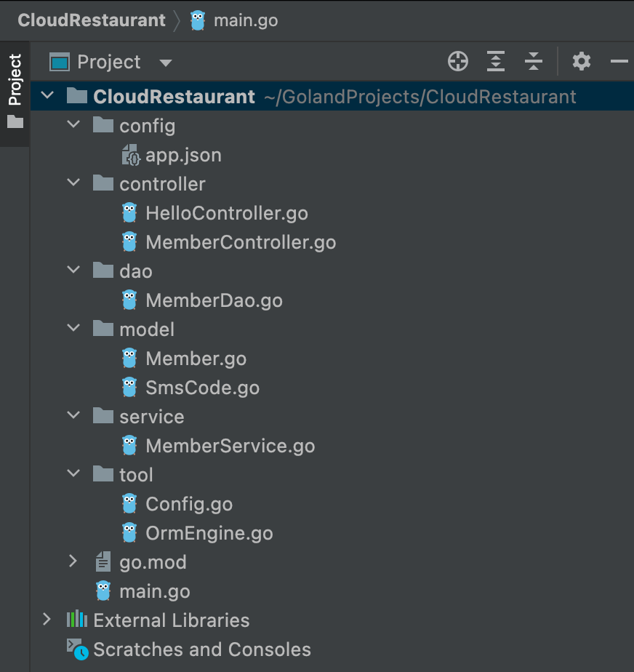Viewport: 634px width, 672px height.
Task: Hide the Project tool window with minus icon
Action: point(619,62)
